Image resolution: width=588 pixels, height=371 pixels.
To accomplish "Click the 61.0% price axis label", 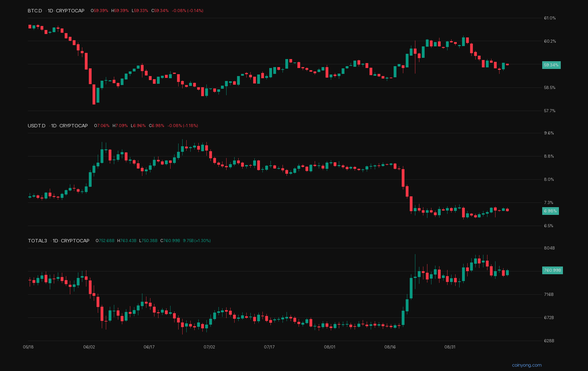I will click(550, 18).
